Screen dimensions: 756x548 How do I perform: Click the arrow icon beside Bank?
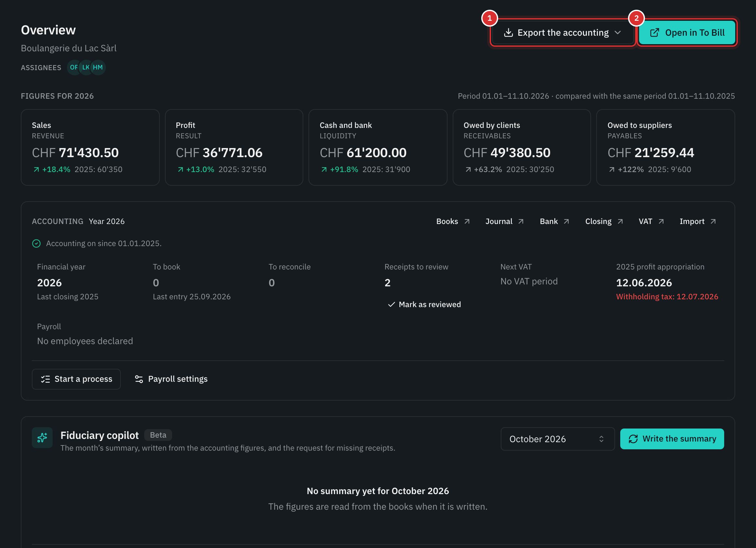566,221
